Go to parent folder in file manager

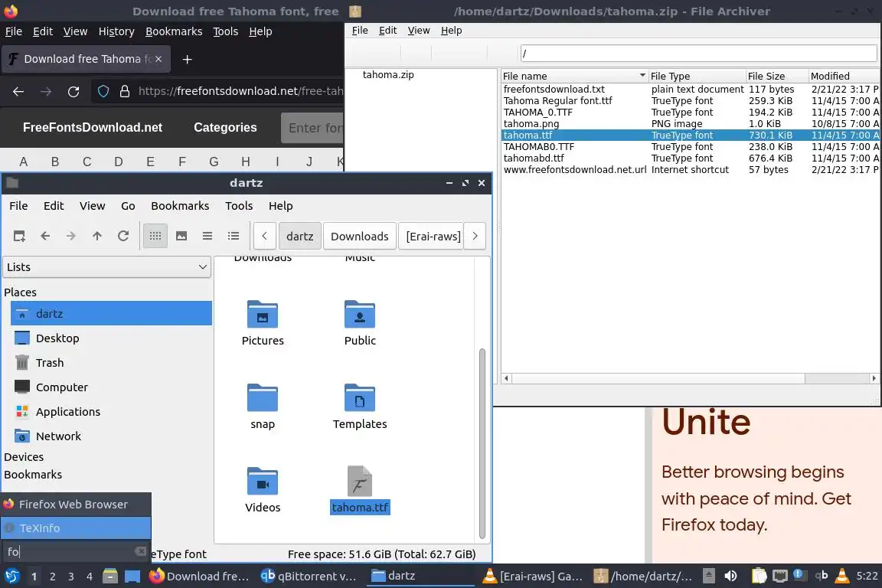[96, 237]
